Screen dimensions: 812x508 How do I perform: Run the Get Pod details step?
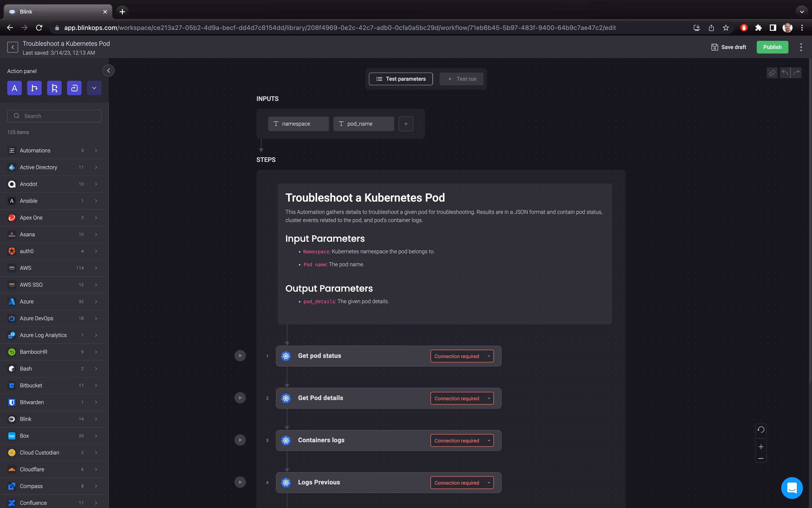pos(240,398)
